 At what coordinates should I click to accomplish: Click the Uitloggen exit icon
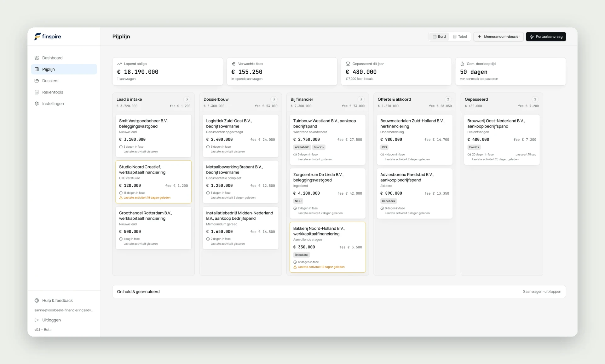coord(37,320)
